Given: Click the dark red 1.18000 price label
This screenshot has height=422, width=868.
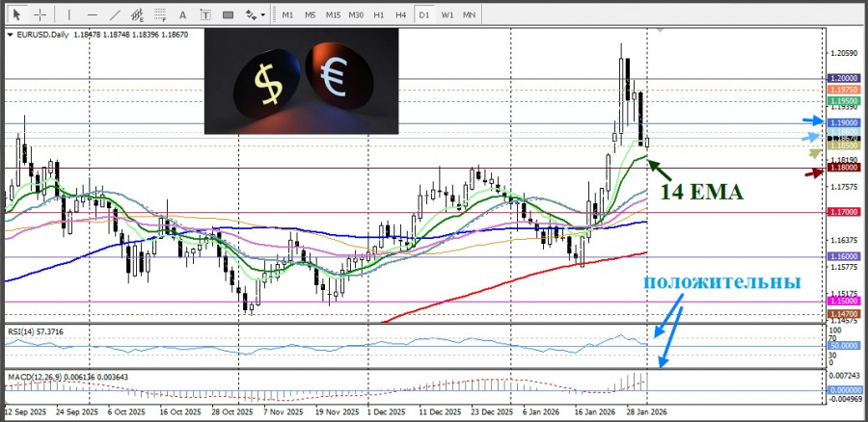Looking at the screenshot, I should [843, 167].
